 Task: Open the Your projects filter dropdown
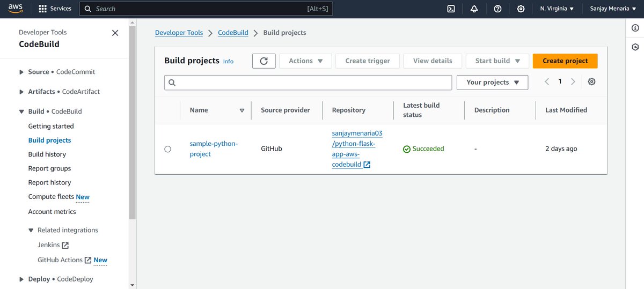493,82
